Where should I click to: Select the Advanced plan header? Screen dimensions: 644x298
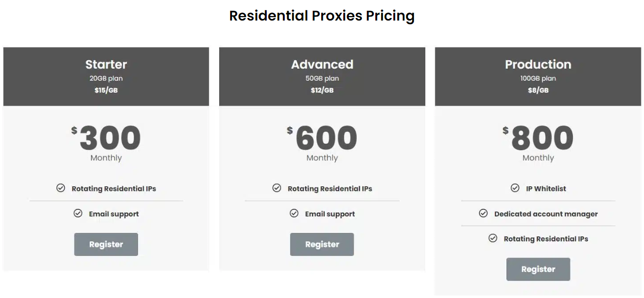322,77
